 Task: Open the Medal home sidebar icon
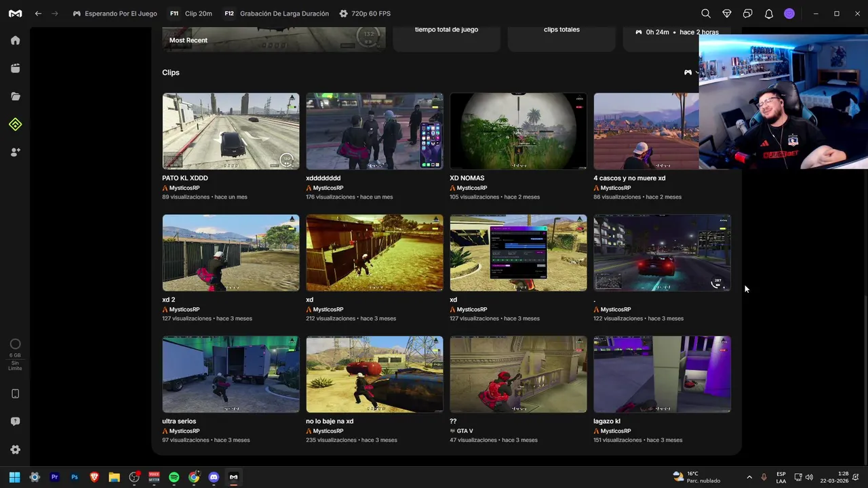tap(15, 40)
